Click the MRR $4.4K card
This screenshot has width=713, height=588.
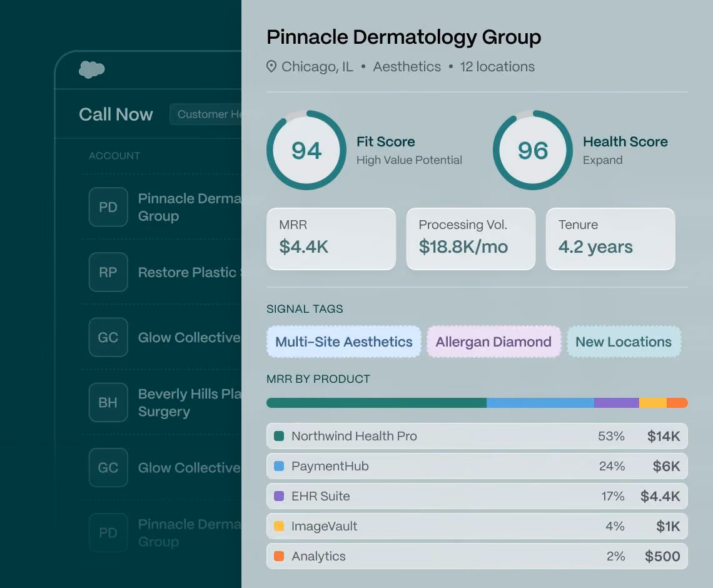click(331, 239)
